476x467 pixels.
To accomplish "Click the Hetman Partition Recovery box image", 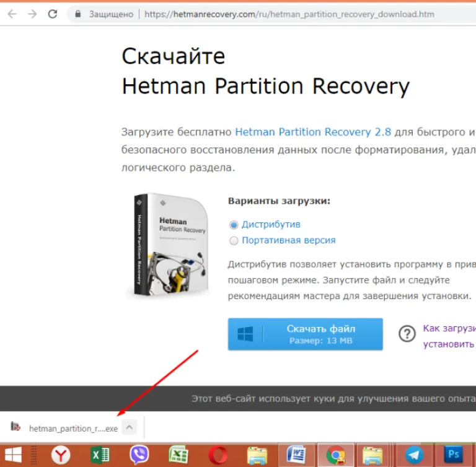I will pos(170,245).
